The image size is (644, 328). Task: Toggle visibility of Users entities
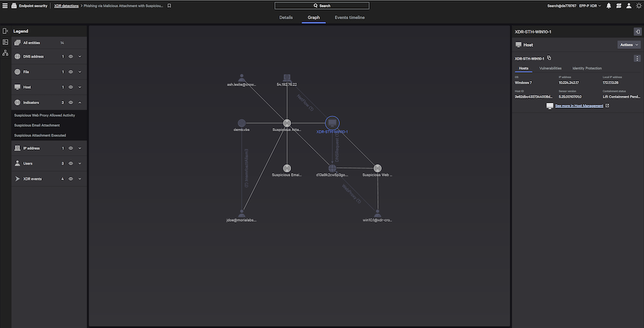pos(71,163)
